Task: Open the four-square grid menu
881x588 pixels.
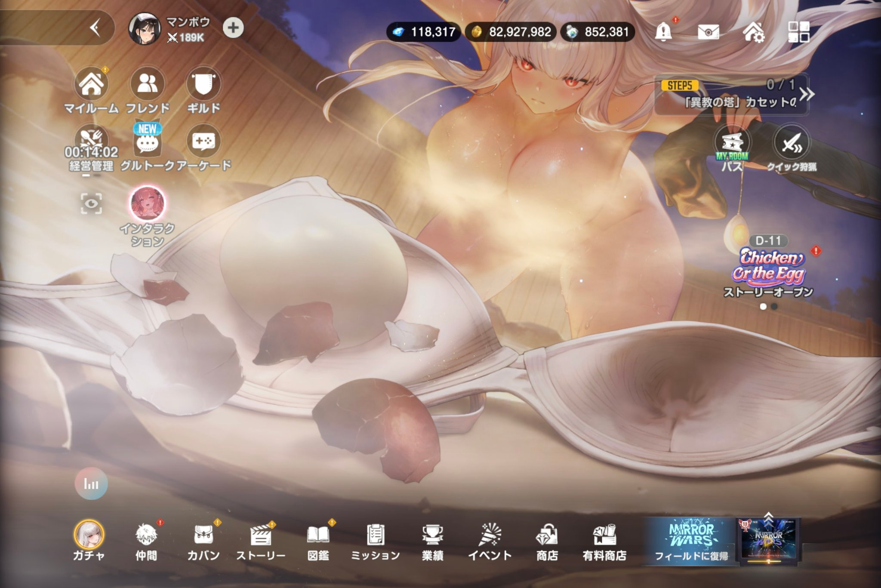Action: click(x=798, y=31)
